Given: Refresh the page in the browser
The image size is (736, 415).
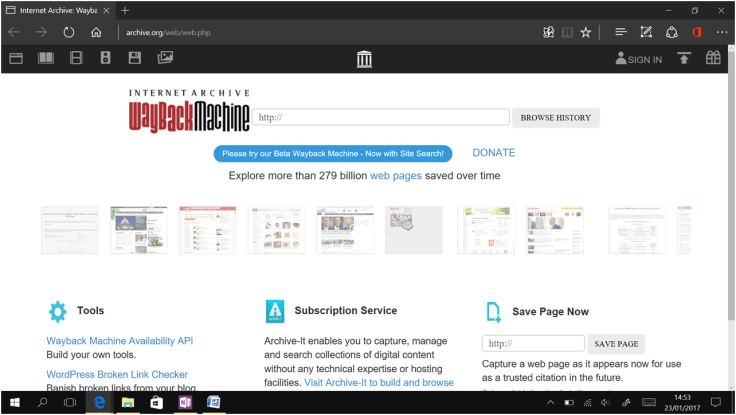Looking at the screenshot, I should pos(69,32).
